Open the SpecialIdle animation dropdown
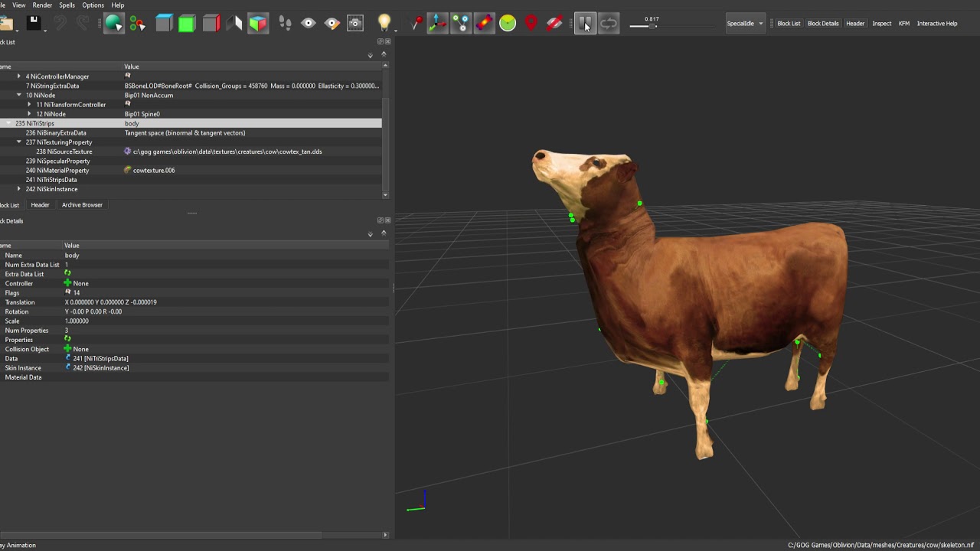This screenshot has height=551, width=980. [746, 24]
